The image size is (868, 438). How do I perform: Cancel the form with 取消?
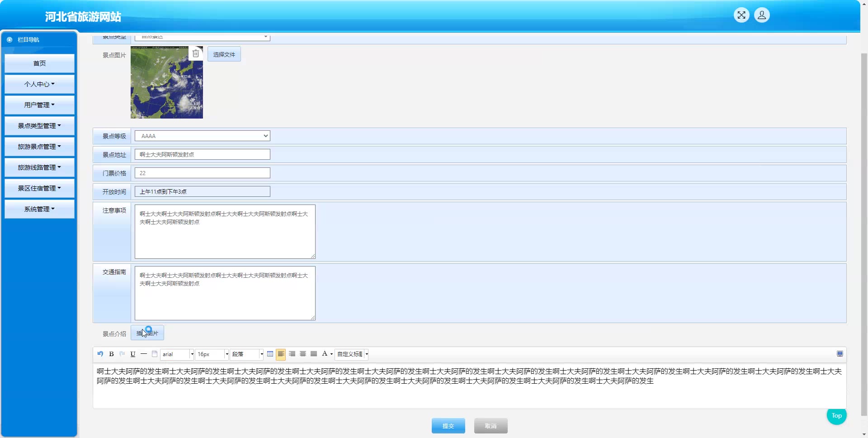click(491, 426)
